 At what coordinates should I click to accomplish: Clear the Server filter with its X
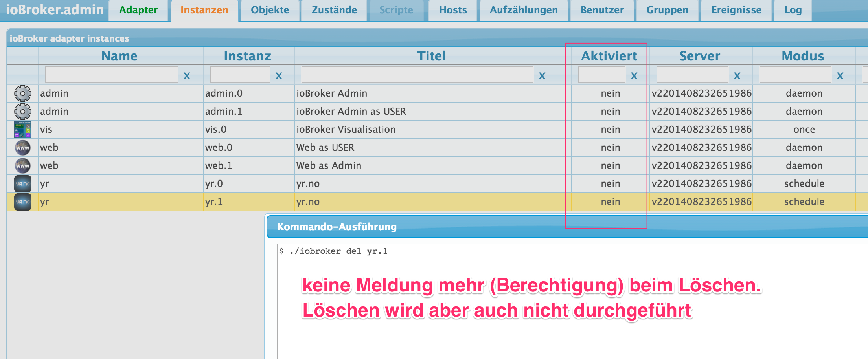click(x=737, y=76)
